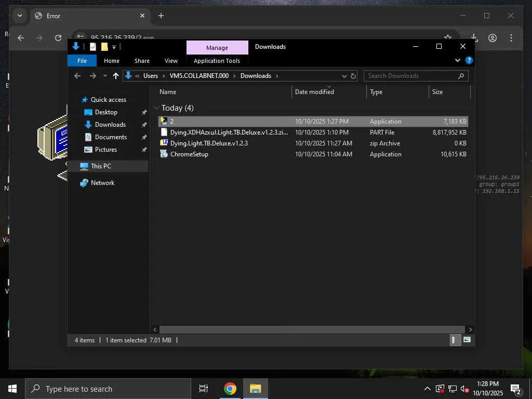The height and width of the screenshot is (399, 532).
Task: Open Chrome three-dot menu
Action: (511, 37)
